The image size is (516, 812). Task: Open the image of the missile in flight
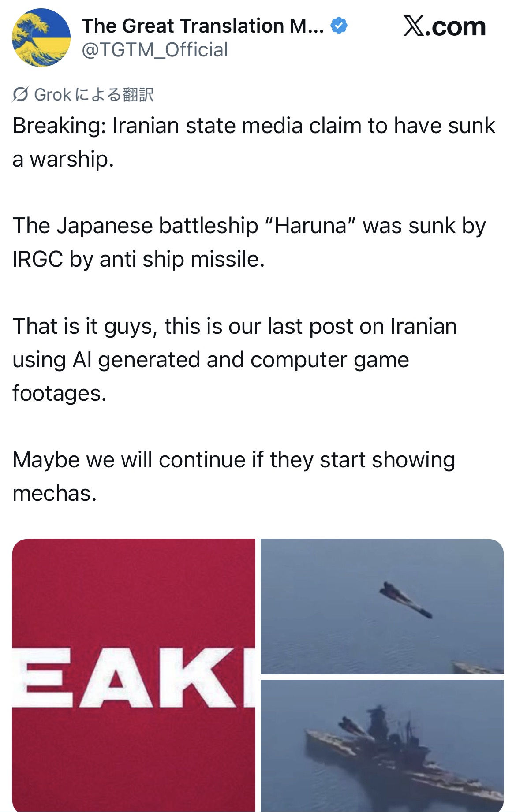coord(382,606)
